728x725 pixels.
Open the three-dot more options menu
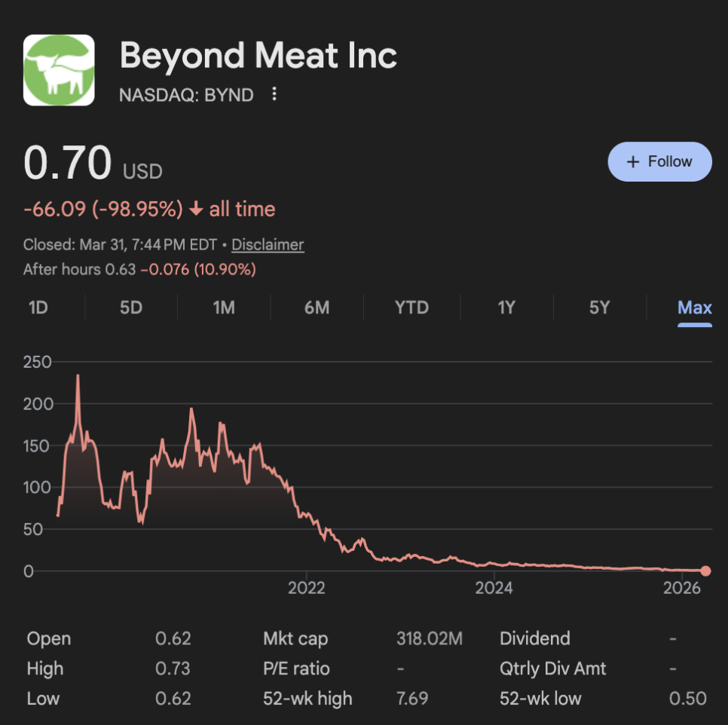274,94
